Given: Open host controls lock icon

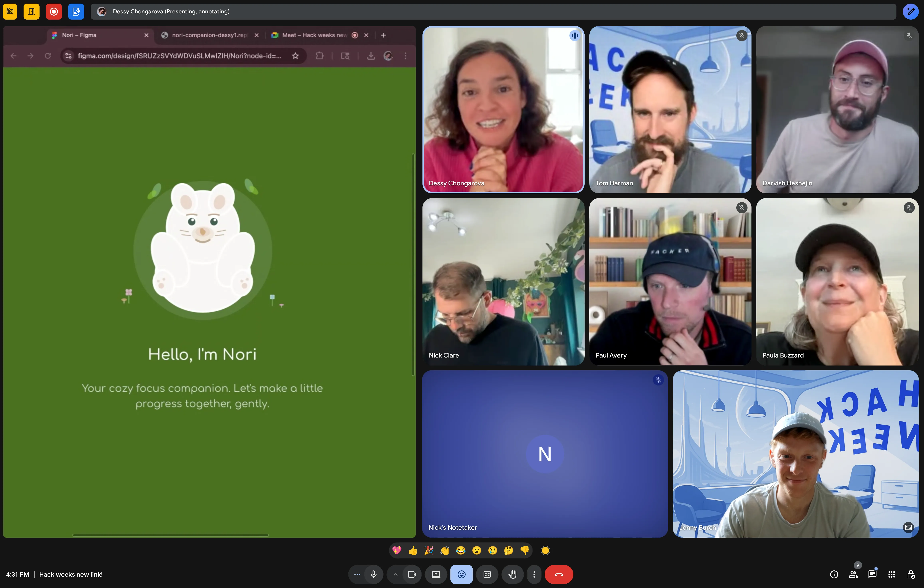Looking at the screenshot, I should 911,574.
